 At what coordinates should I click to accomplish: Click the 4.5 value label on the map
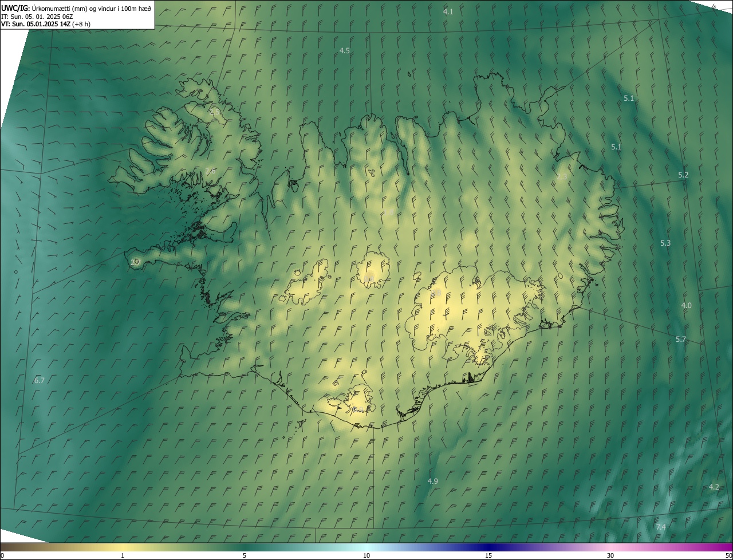pyautogui.click(x=344, y=51)
